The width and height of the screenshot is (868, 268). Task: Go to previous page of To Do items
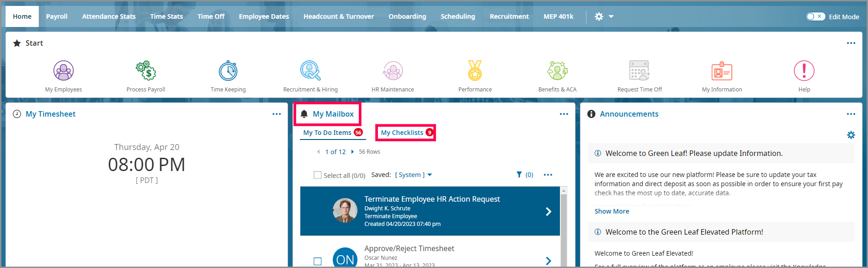point(318,152)
